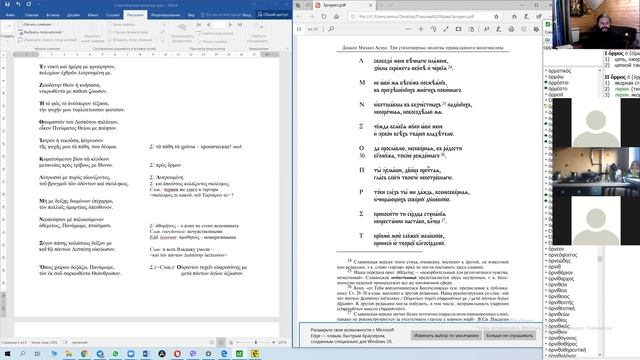Click the Word 'Tell me' search box
This screenshot has height=360, width=640.
pyautogui.click(x=220, y=15)
